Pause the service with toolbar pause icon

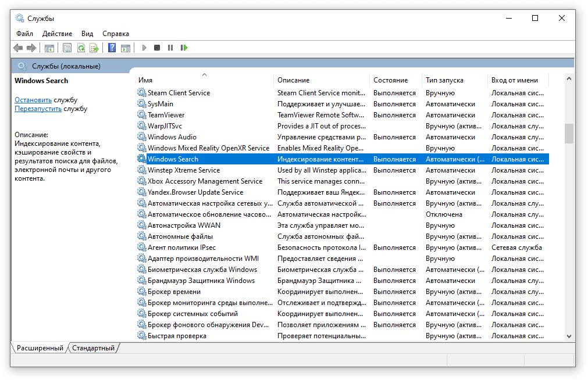click(x=170, y=48)
